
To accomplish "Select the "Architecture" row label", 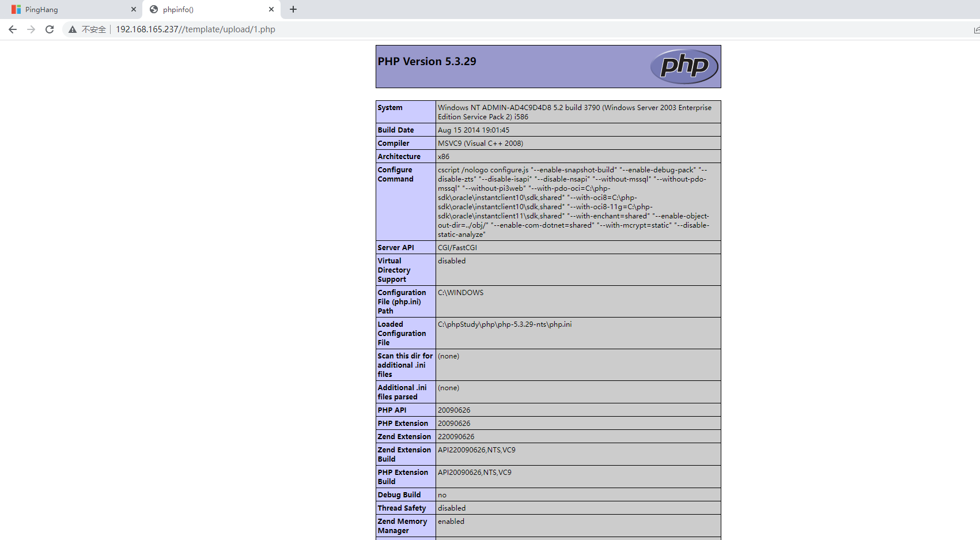I will click(399, 157).
